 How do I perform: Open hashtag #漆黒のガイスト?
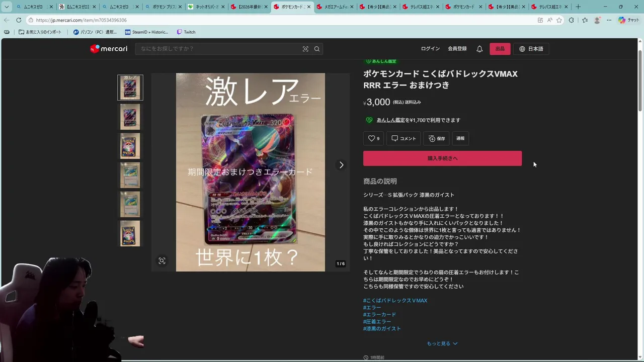click(382, 329)
